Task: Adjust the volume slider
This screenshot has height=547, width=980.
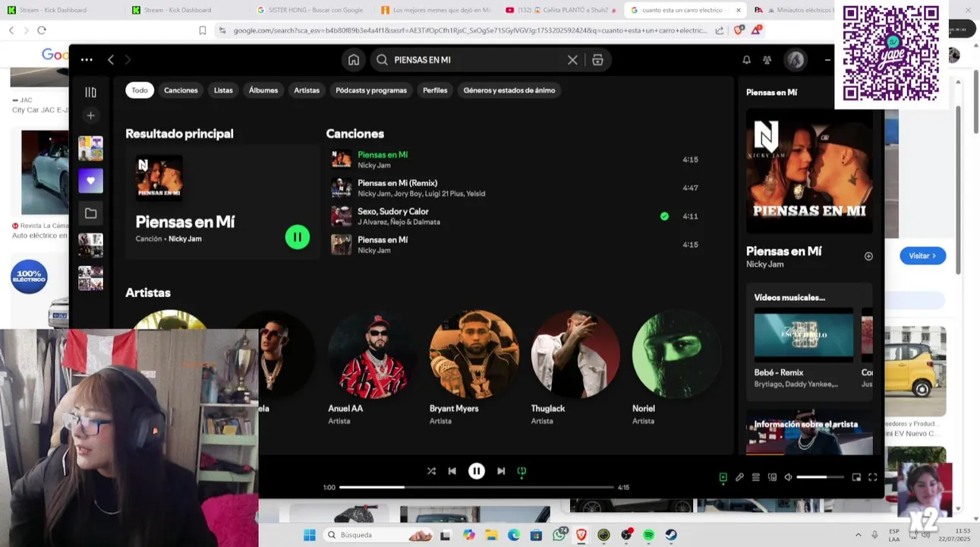Action: 821,477
